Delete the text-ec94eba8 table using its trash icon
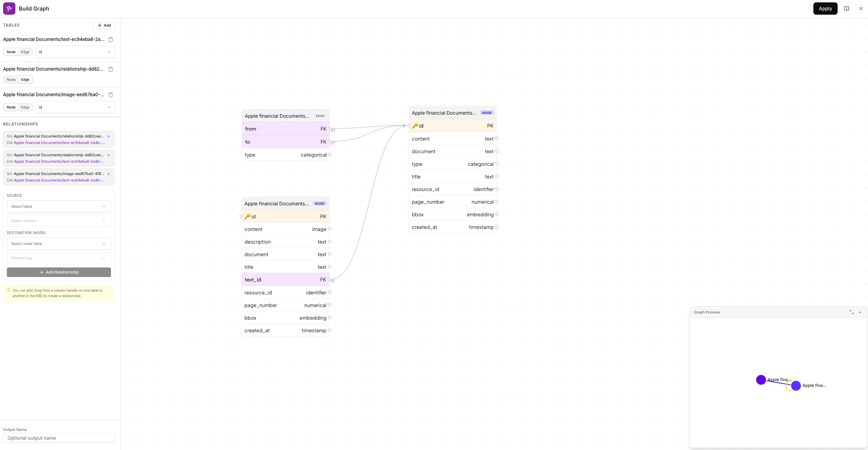Viewport: 868px width, 450px height. [x=110, y=40]
